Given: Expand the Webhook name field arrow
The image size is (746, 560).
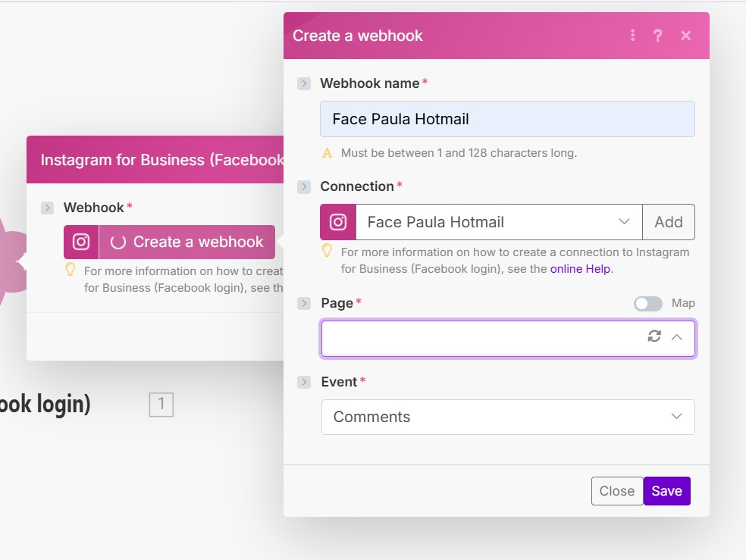Looking at the screenshot, I should [304, 83].
